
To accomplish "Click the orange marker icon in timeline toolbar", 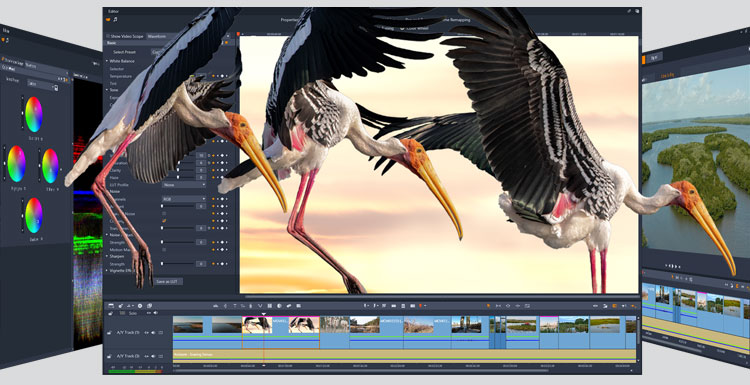I will [420, 306].
